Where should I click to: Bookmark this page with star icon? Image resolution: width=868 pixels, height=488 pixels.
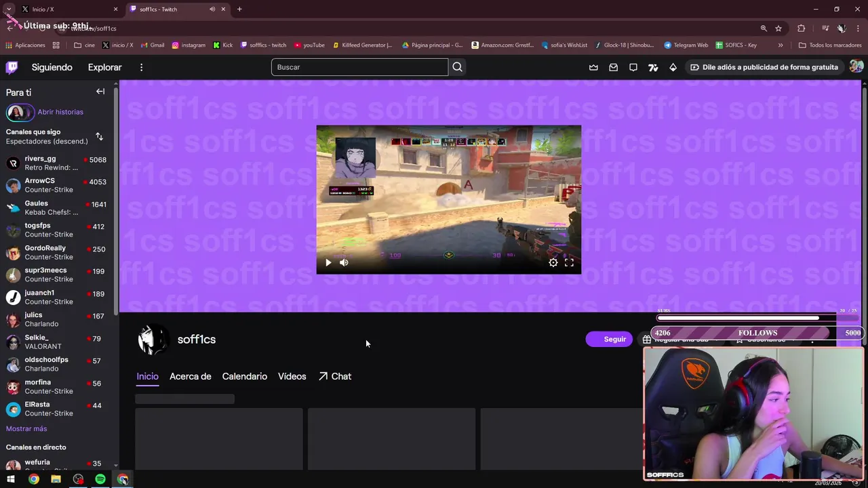click(778, 28)
